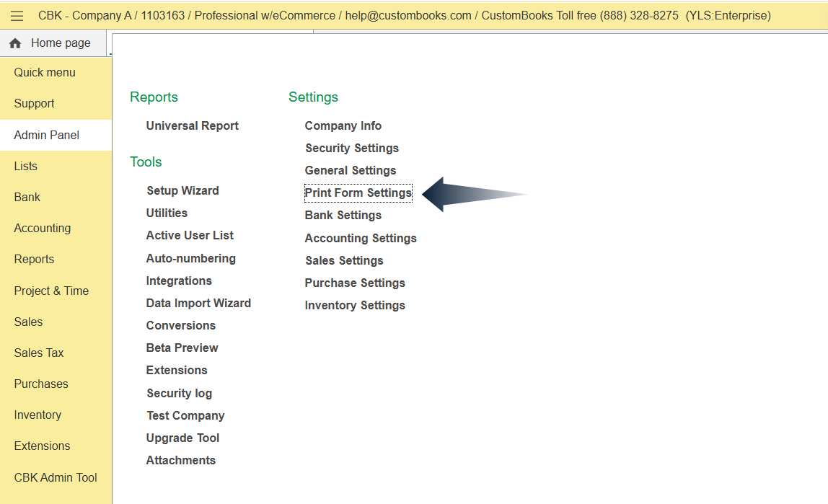This screenshot has width=828, height=504.
Task: Open Auto-numbering tool
Action: pyautogui.click(x=191, y=259)
